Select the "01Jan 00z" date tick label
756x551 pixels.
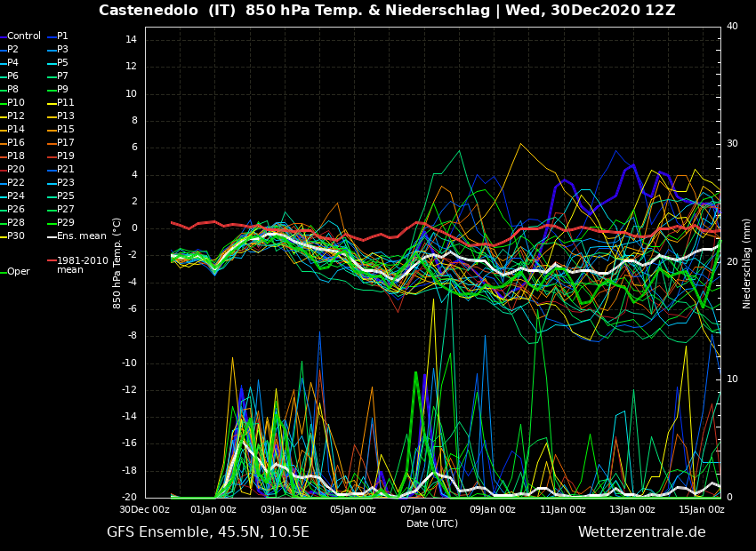coord(213,509)
